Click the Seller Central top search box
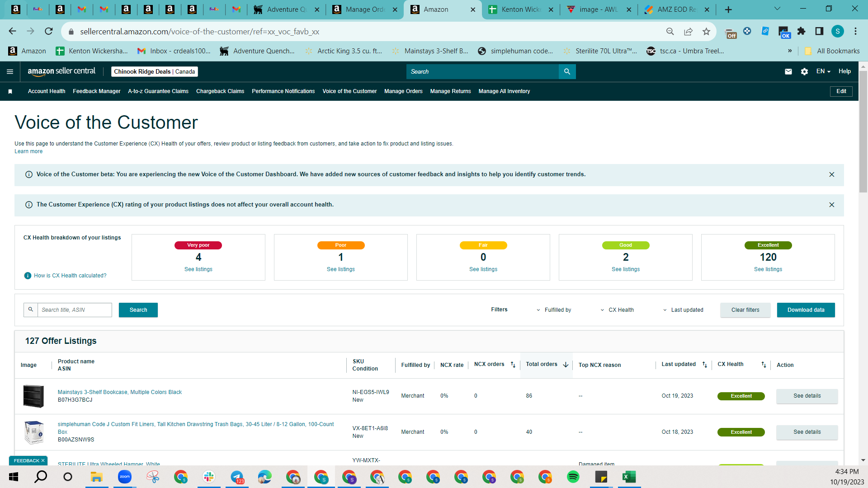Viewport: 868px width, 488px height. click(x=482, y=71)
